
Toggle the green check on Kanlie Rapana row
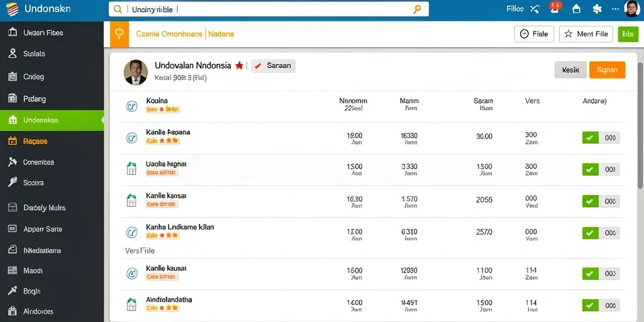[590, 138]
